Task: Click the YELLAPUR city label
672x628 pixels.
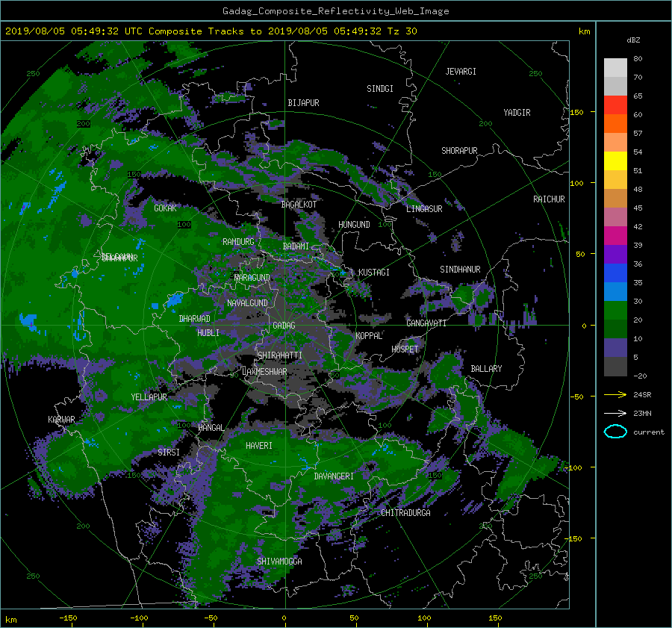Action: [149, 397]
